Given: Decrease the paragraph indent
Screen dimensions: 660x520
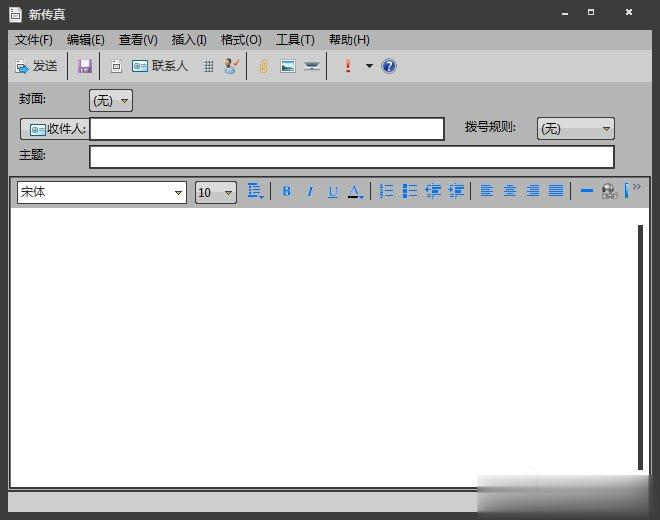Looking at the screenshot, I should tap(433, 191).
